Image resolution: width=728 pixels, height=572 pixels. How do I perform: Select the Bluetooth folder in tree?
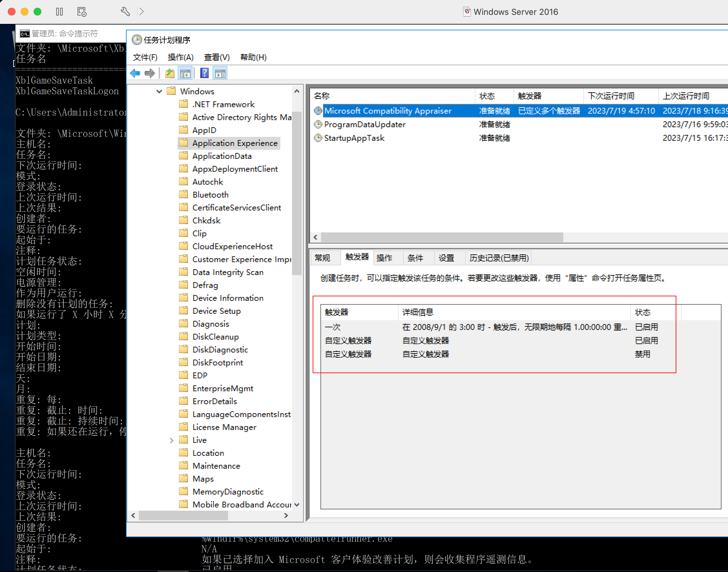coord(210,195)
